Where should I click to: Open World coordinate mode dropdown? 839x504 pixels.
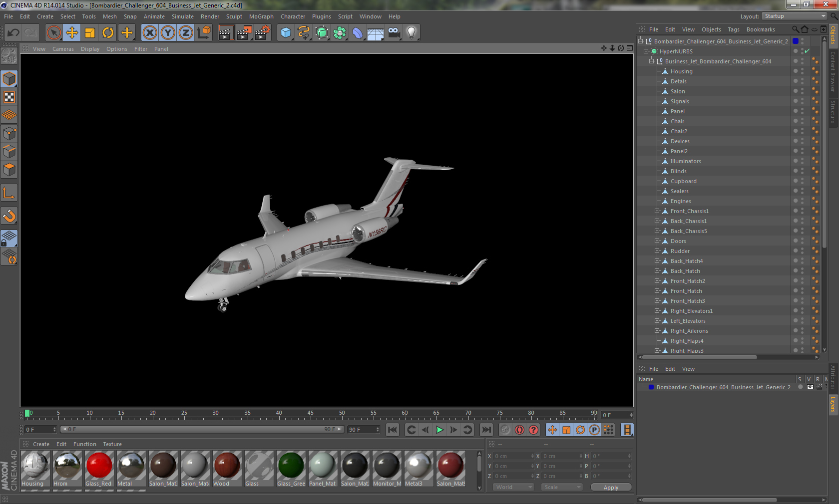[514, 487]
